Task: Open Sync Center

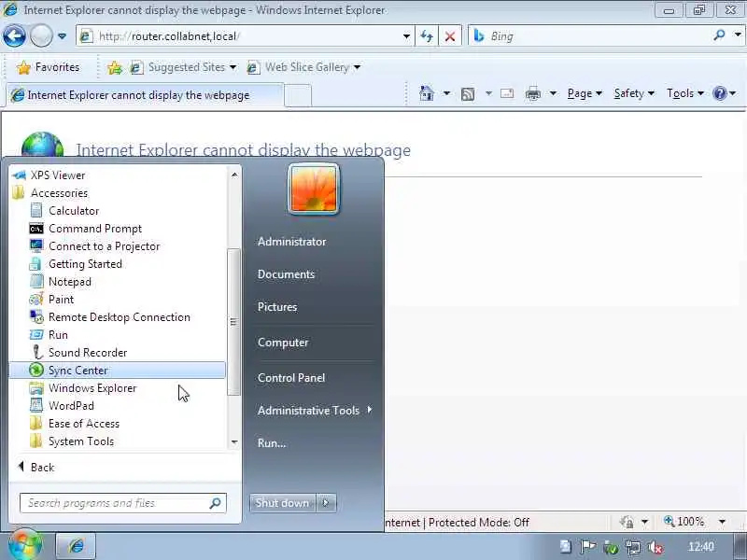Action: pyautogui.click(x=118, y=371)
